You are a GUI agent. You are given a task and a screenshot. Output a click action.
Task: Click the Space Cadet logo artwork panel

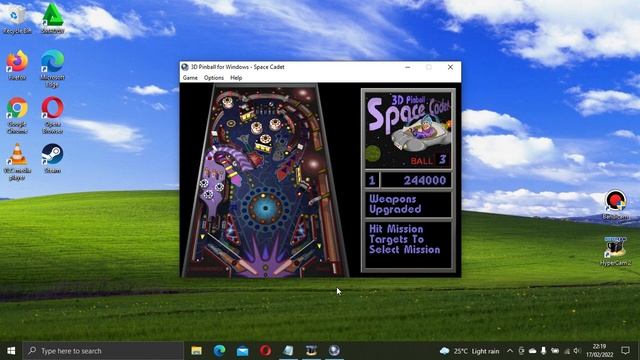(408, 130)
